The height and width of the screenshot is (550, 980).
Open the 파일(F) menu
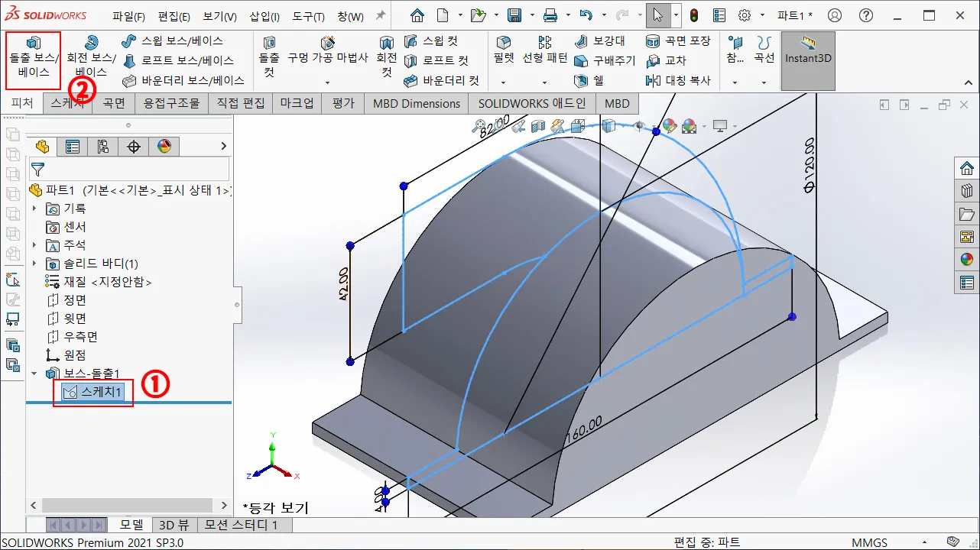[129, 16]
